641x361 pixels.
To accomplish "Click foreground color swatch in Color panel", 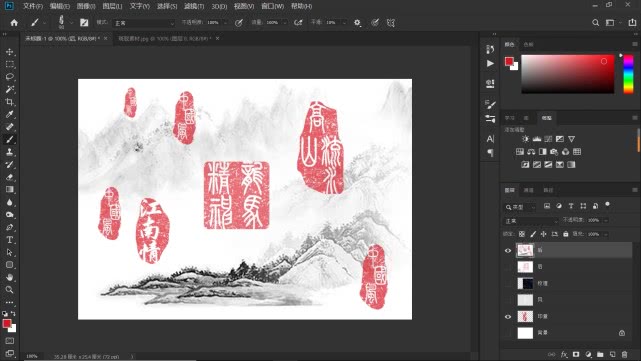I will click(509, 61).
